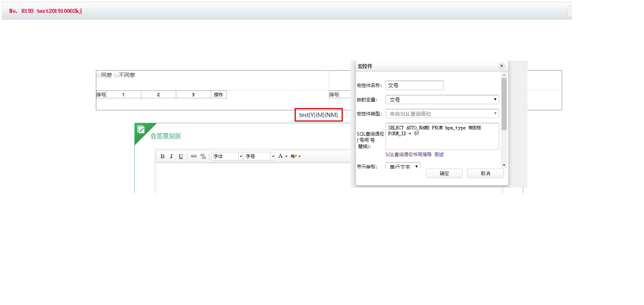Click the 测试 link under the SQL box
This screenshot has width=644, height=305.
[x=439, y=155]
